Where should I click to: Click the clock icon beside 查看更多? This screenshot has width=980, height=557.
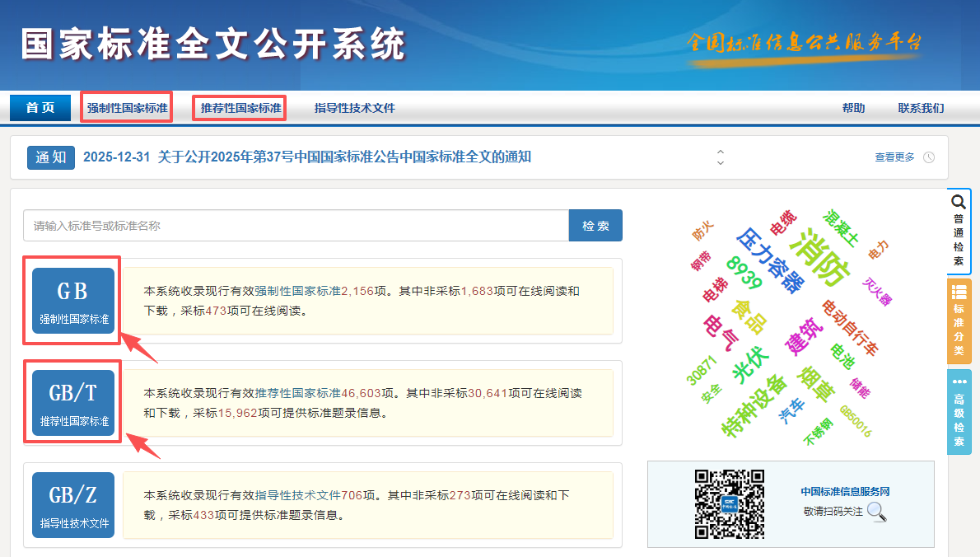(929, 157)
